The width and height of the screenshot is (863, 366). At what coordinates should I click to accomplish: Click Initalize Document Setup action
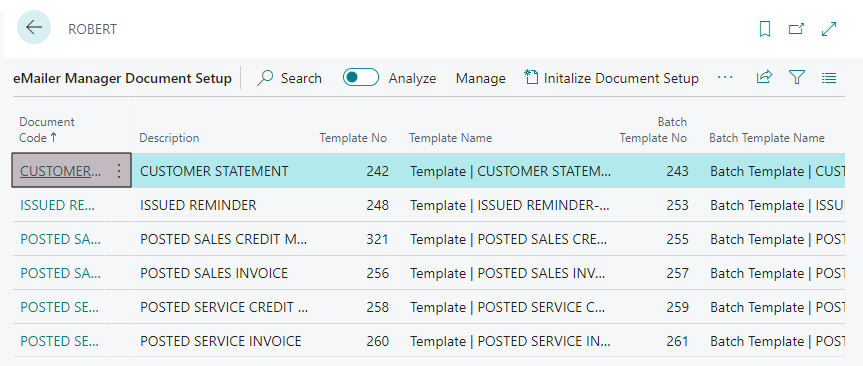point(611,78)
